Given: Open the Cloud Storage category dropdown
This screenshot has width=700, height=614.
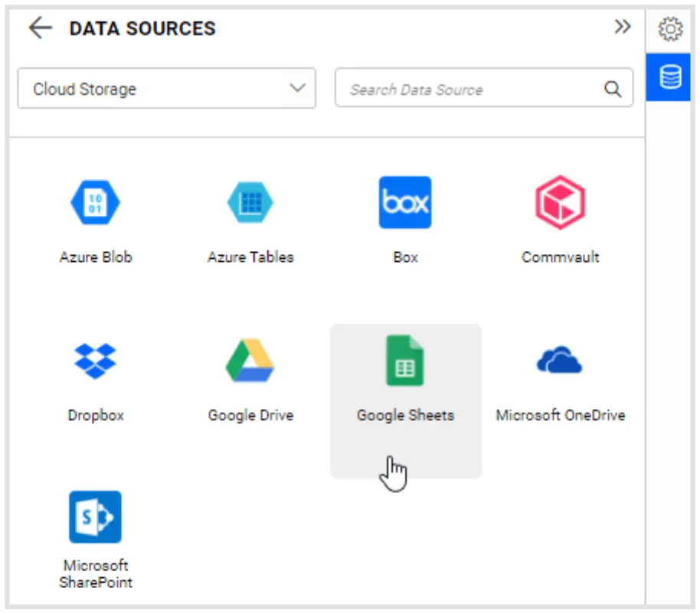Looking at the screenshot, I should [153, 89].
